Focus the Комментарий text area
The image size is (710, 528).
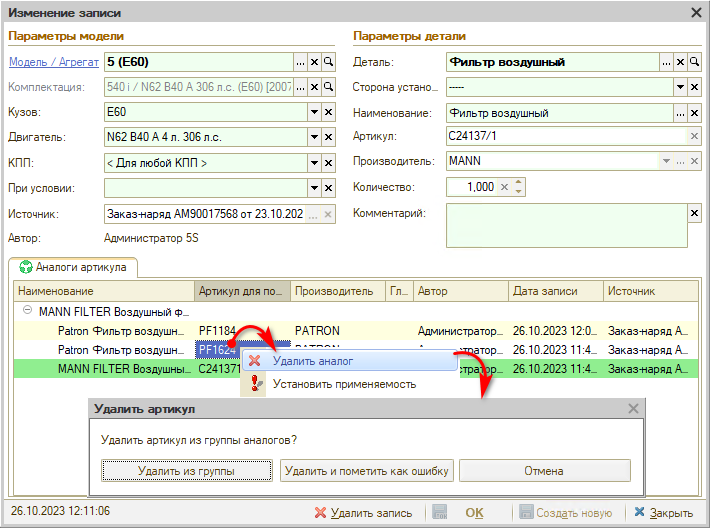(566, 225)
